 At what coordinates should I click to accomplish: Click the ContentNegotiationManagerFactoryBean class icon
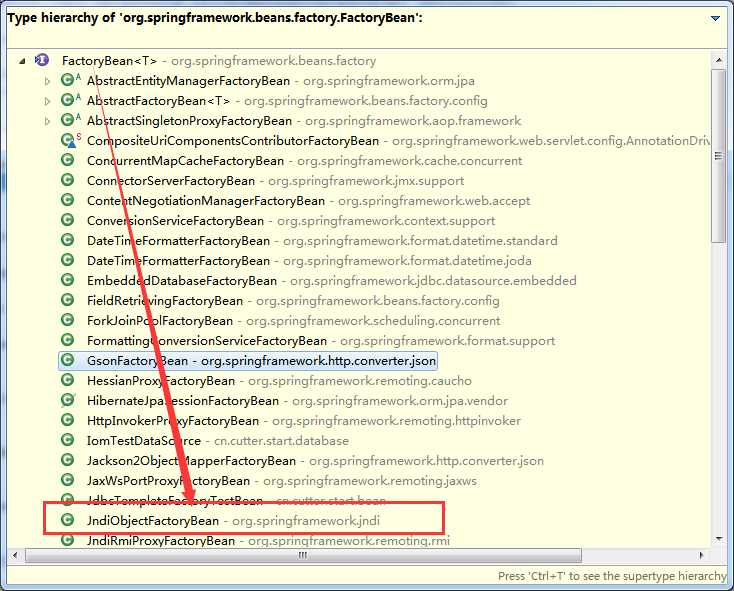[x=68, y=200]
